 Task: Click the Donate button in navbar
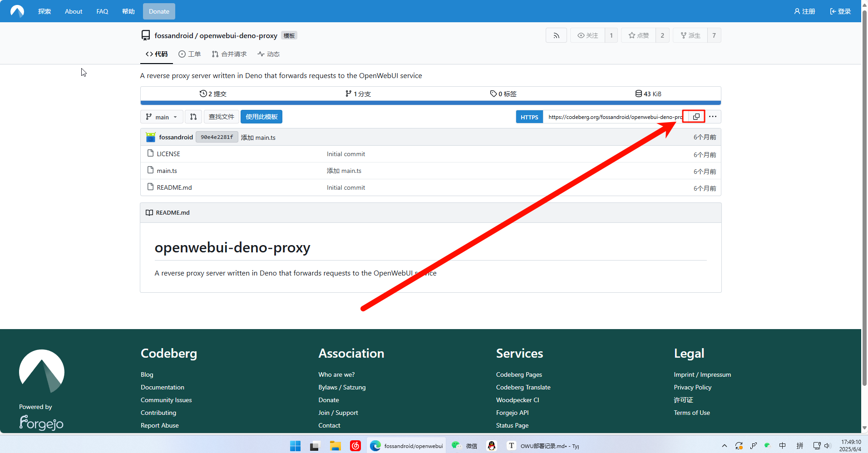159,11
